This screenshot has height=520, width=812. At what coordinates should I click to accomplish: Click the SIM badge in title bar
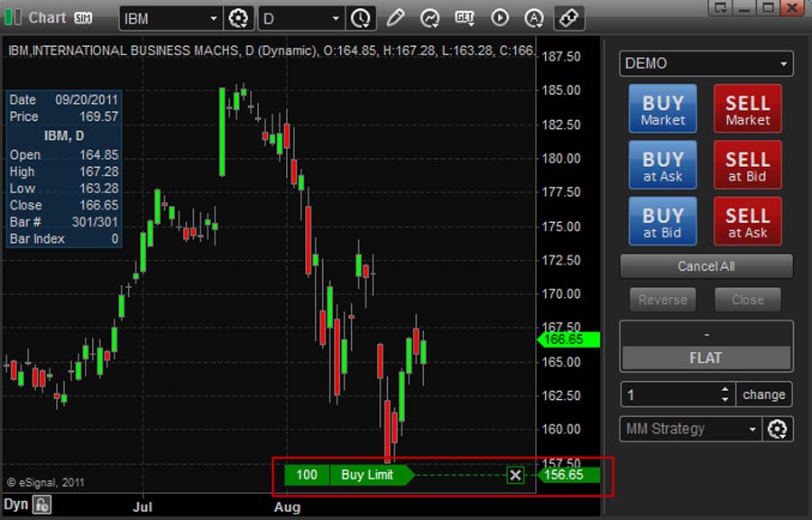tap(83, 18)
